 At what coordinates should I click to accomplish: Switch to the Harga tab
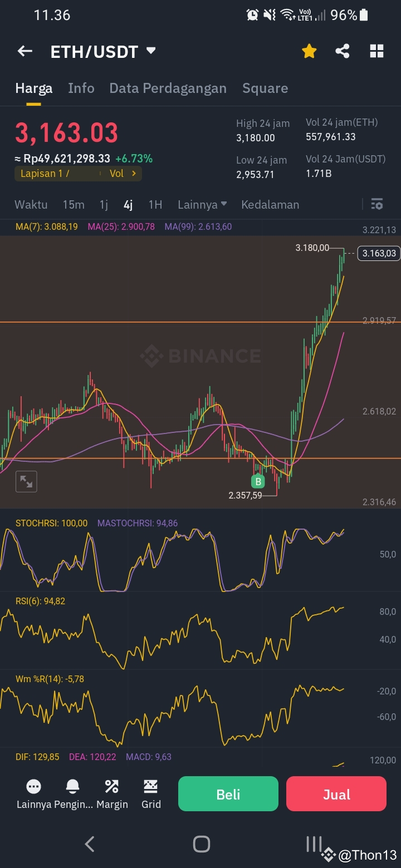(x=33, y=88)
